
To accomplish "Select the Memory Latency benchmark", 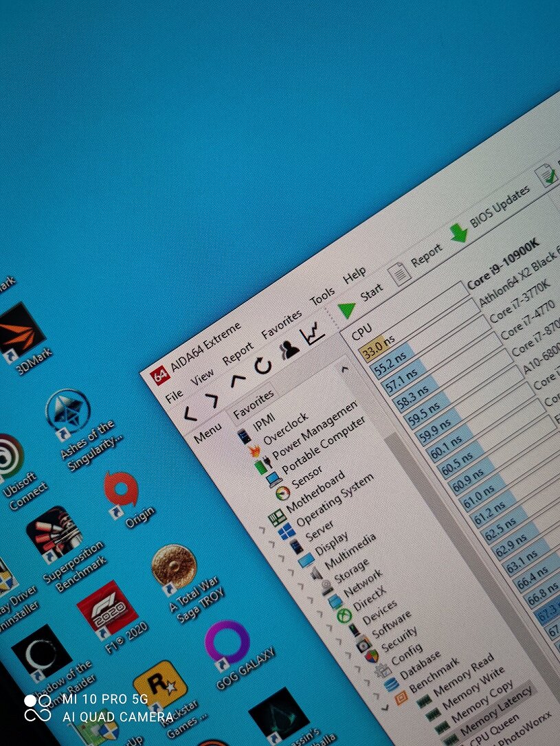I will (x=496, y=711).
